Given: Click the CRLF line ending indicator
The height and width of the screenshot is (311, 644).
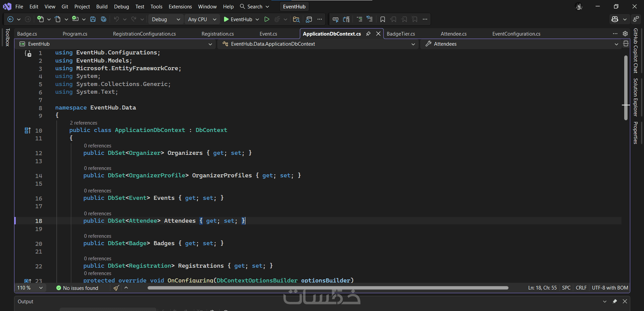Looking at the screenshot, I should 581,288.
